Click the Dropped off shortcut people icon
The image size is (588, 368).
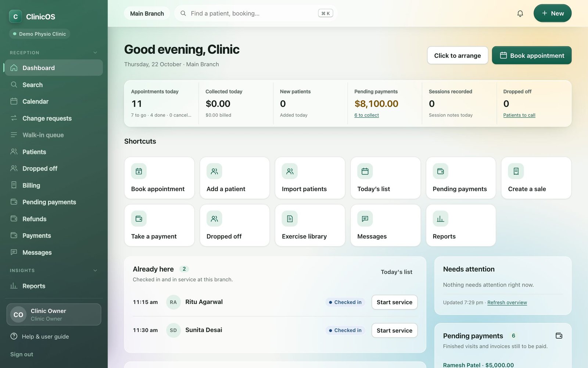click(214, 219)
